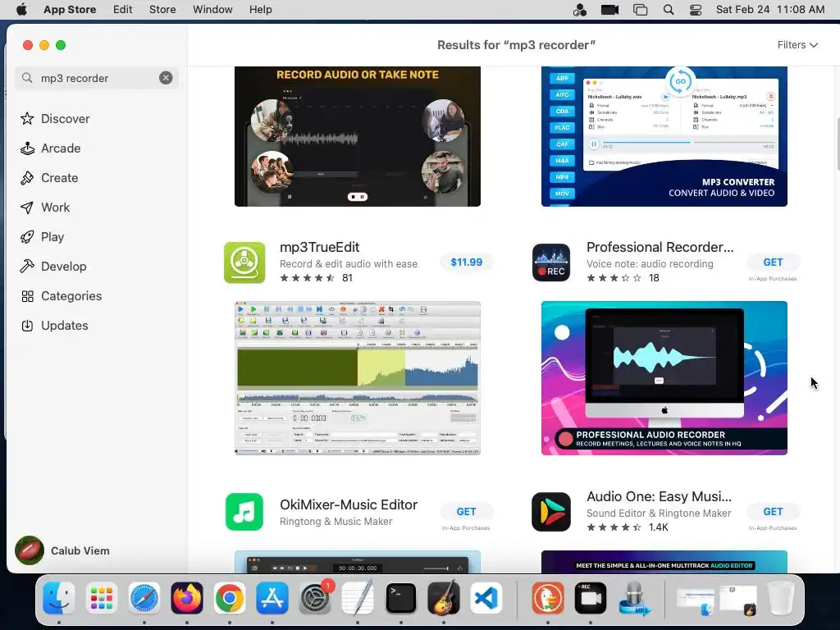The width and height of the screenshot is (840, 630).
Task: Browse the Categories section
Action: (x=61, y=295)
